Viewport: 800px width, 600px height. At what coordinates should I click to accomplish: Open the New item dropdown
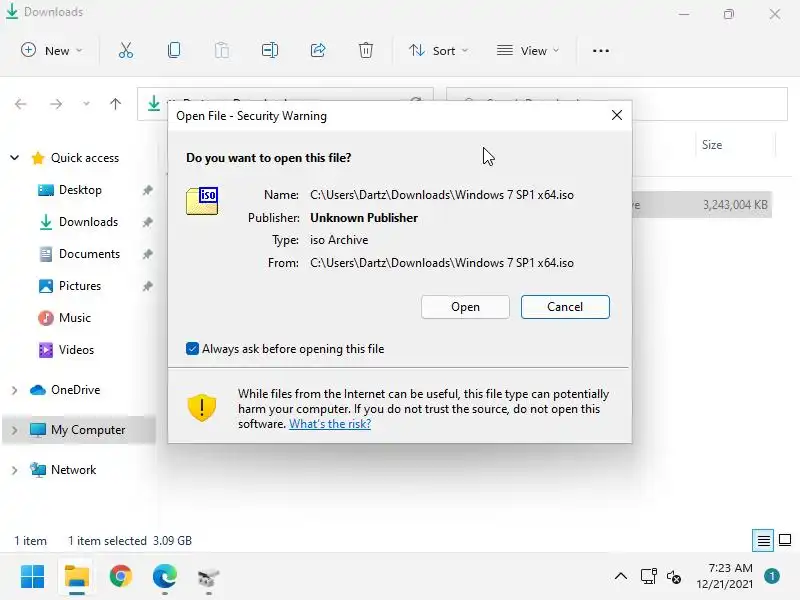[x=52, y=51]
